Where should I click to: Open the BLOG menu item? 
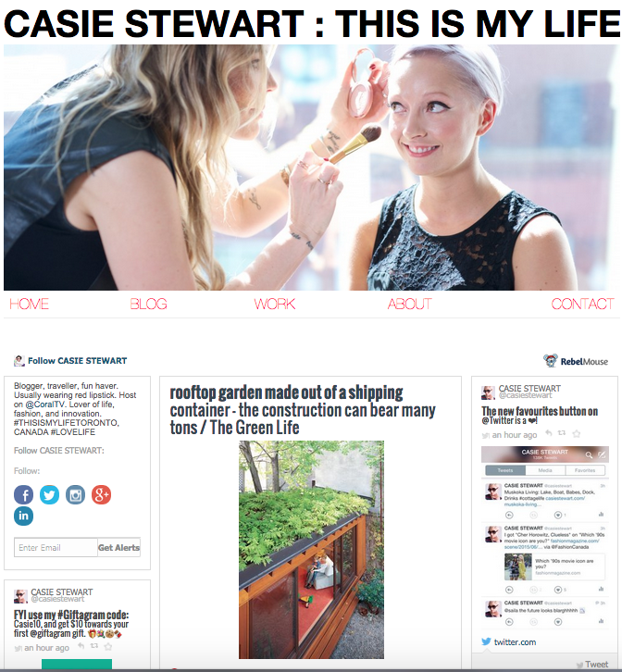pos(148,304)
